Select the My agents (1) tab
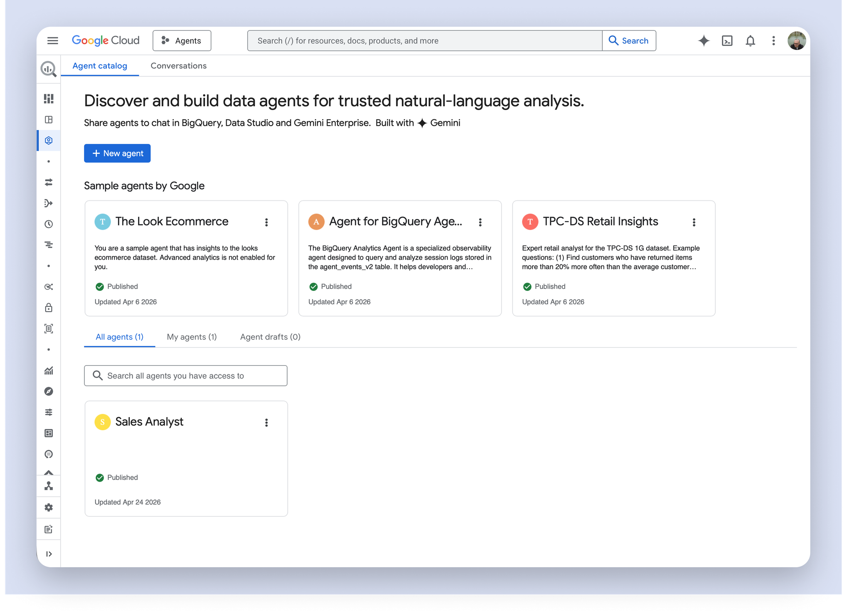The height and width of the screenshot is (616, 847). click(x=192, y=337)
